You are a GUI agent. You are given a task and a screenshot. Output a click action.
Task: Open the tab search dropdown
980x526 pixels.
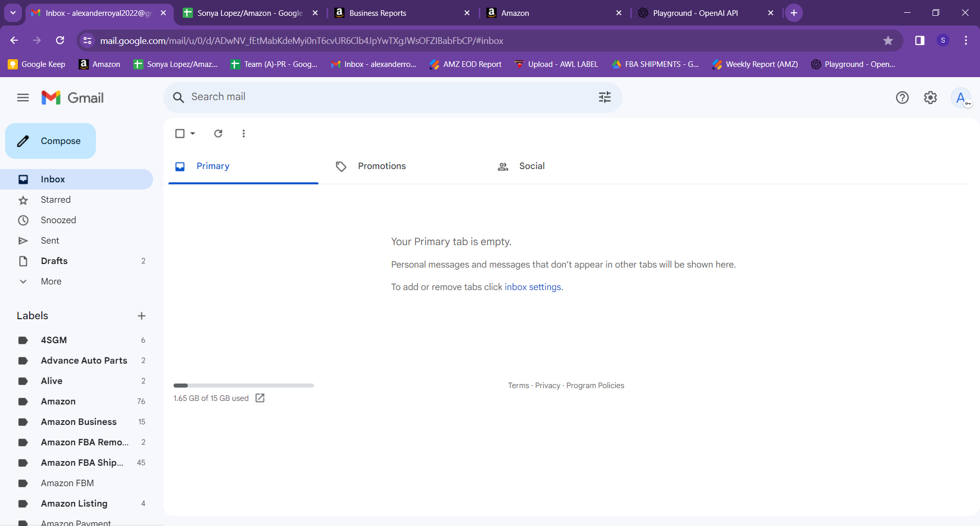[x=13, y=13]
